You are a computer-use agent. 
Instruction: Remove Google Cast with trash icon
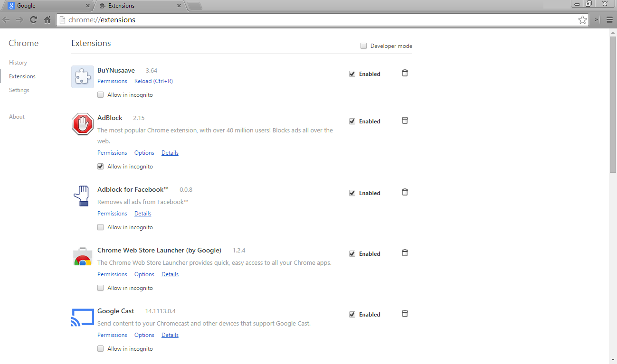tap(405, 314)
